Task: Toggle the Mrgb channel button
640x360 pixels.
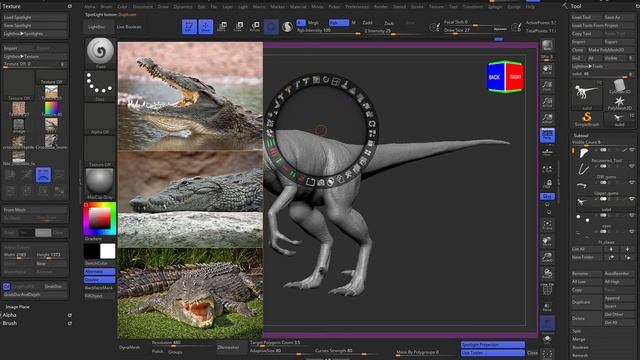Action: point(313,23)
